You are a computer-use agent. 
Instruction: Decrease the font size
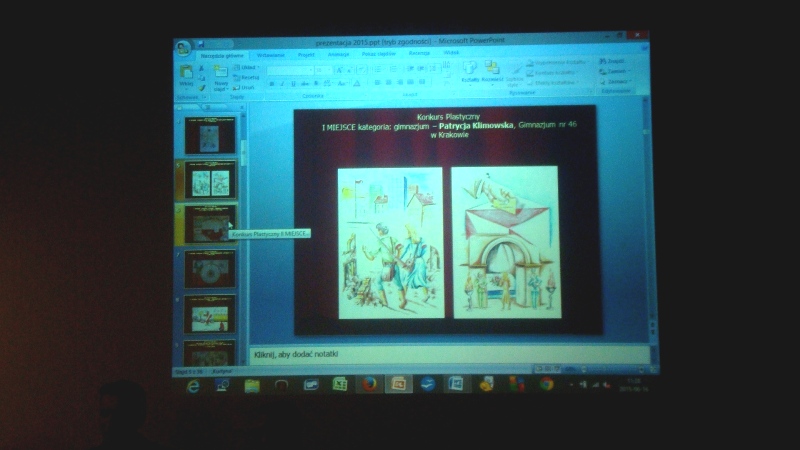tap(349, 70)
